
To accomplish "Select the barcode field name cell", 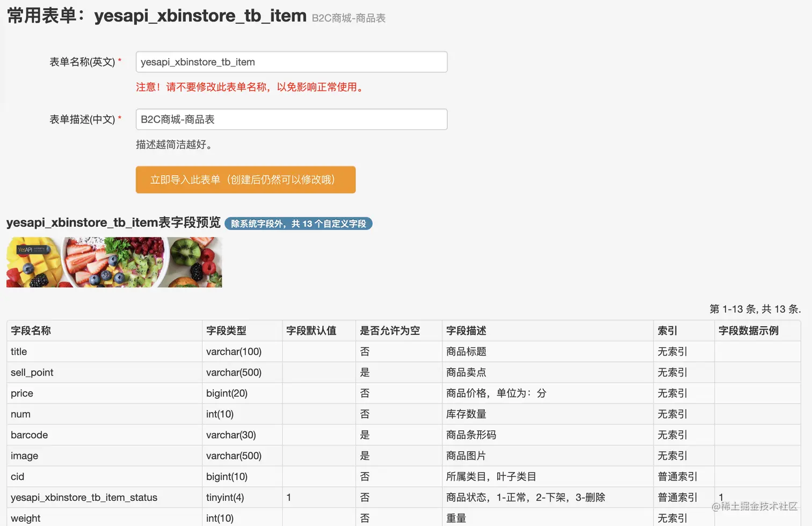I will 105,435.
